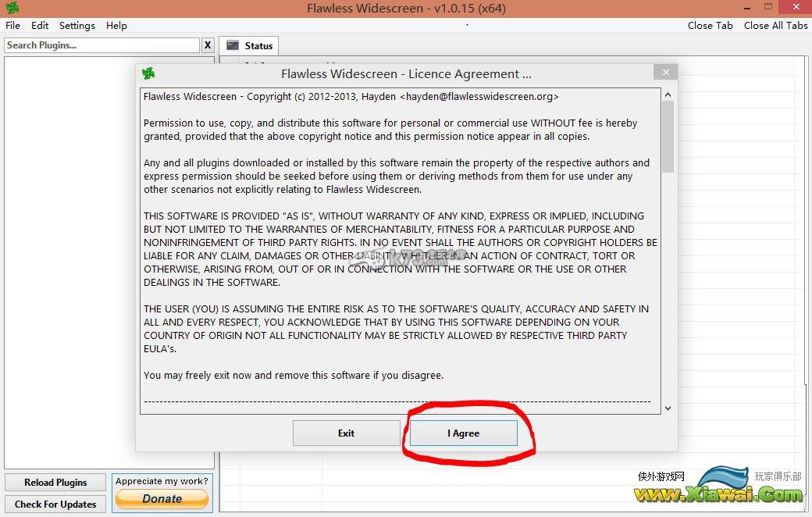Click the licence text scrollbar thumb

[x=668, y=137]
